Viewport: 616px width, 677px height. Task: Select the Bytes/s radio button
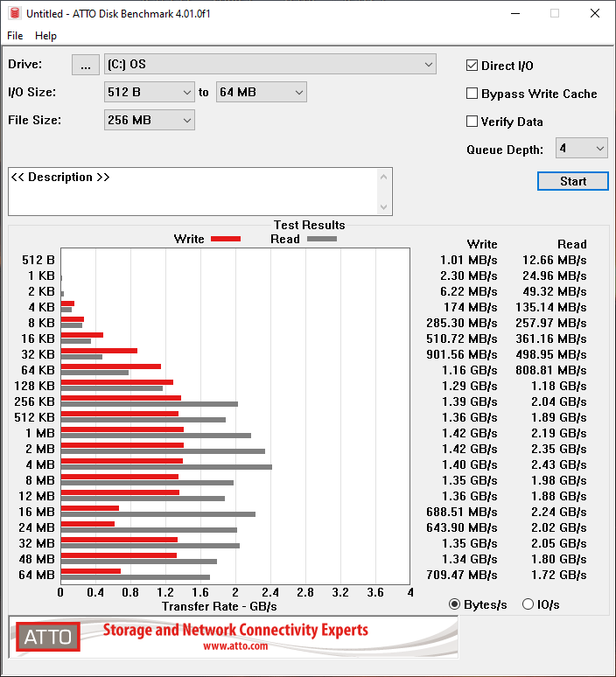pyautogui.click(x=454, y=604)
